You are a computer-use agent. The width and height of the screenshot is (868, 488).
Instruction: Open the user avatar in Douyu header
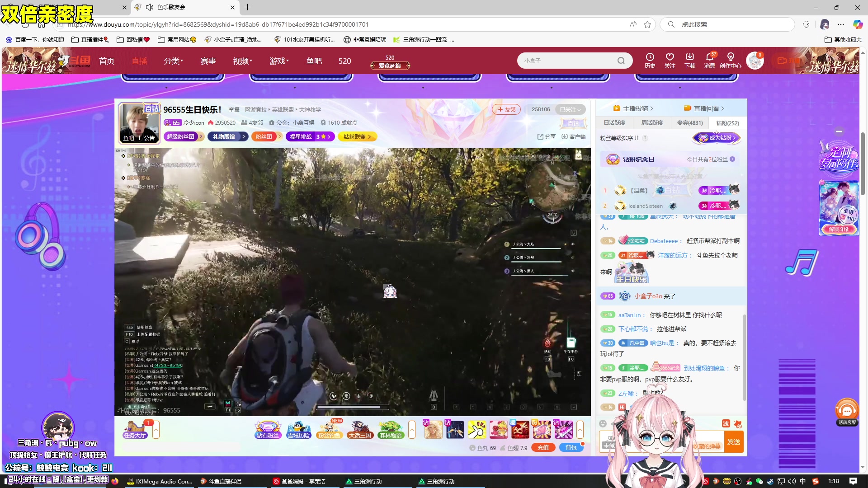755,61
